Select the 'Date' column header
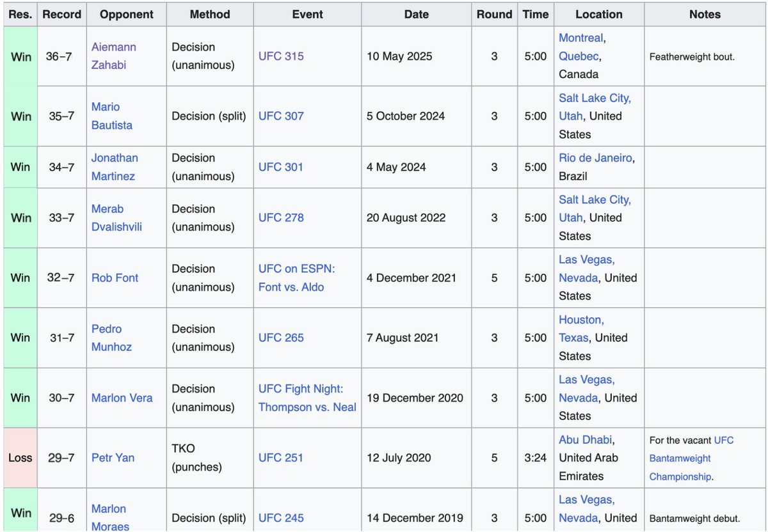 coord(417,14)
